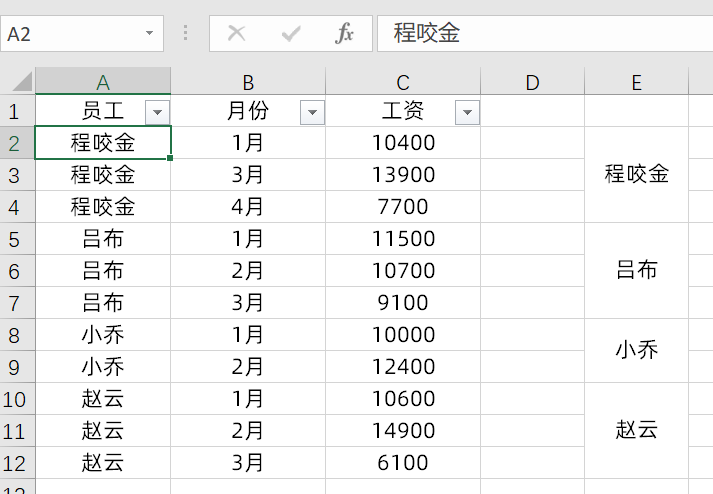This screenshot has height=494, width=713.
Task: Click the salary cell 6100
Action: click(x=403, y=463)
